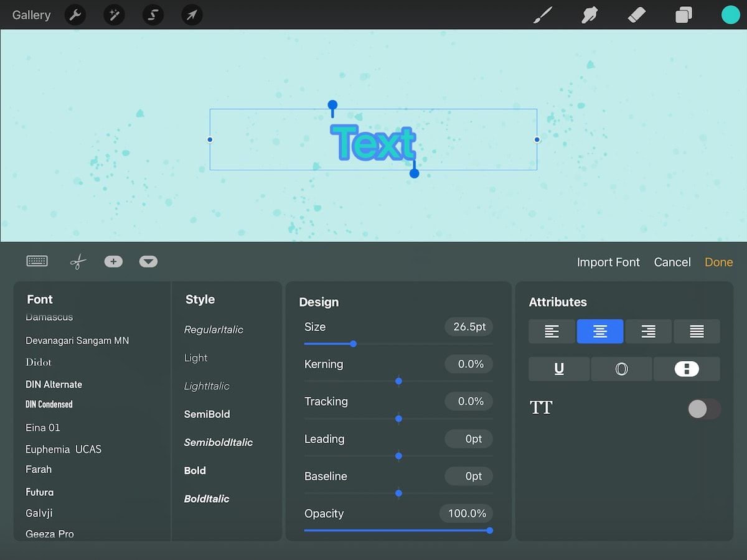Activate the Selection tool
The image size is (747, 560).
pyautogui.click(x=153, y=14)
